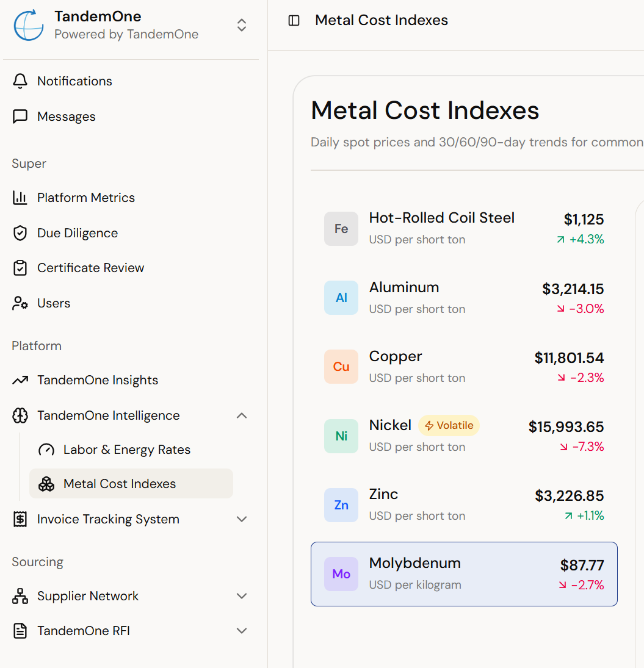Image resolution: width=644 pixels, height=668 pixels.
Task: Click the Al aluminum element badge
Action: pyautogui.click(x=341, y=298)
